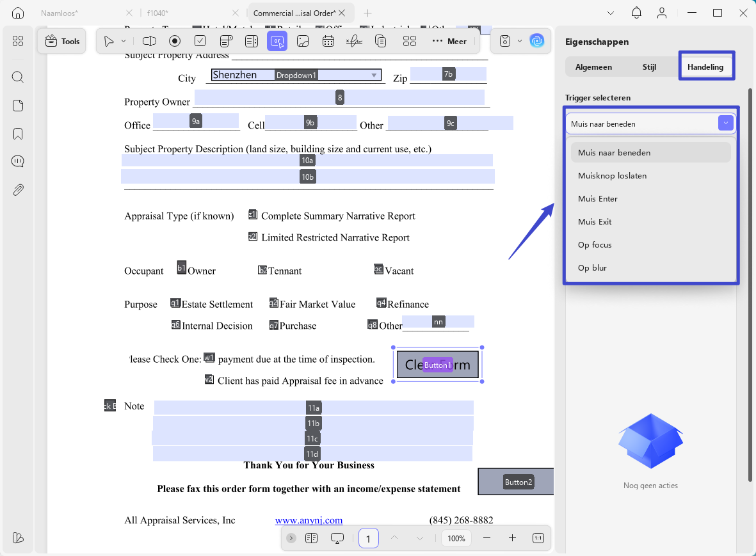Image resolution: width=756 pixels, height=556 pixels.
Task: Select the combo box form tool
Action: (x=226, y=42)
